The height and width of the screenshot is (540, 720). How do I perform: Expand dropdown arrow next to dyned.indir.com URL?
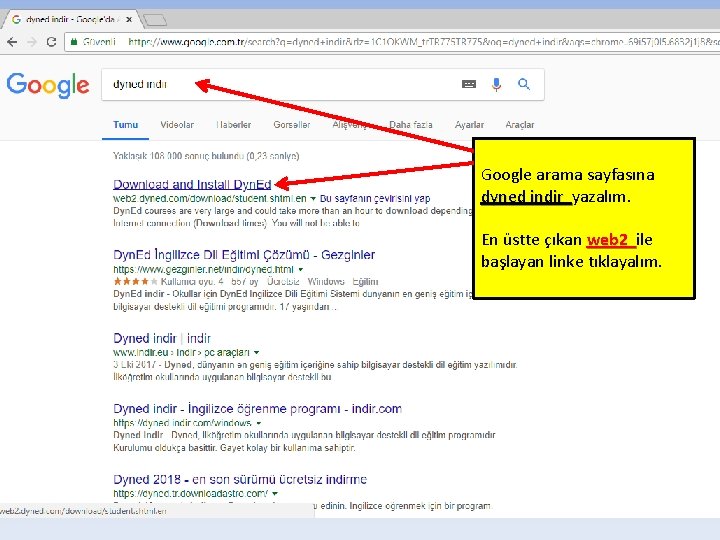(259, 423)
